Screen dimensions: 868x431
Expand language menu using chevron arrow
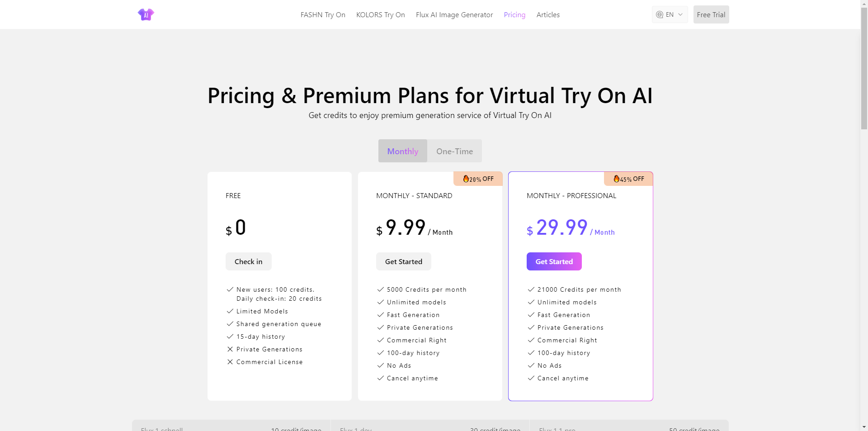(680, 14)
